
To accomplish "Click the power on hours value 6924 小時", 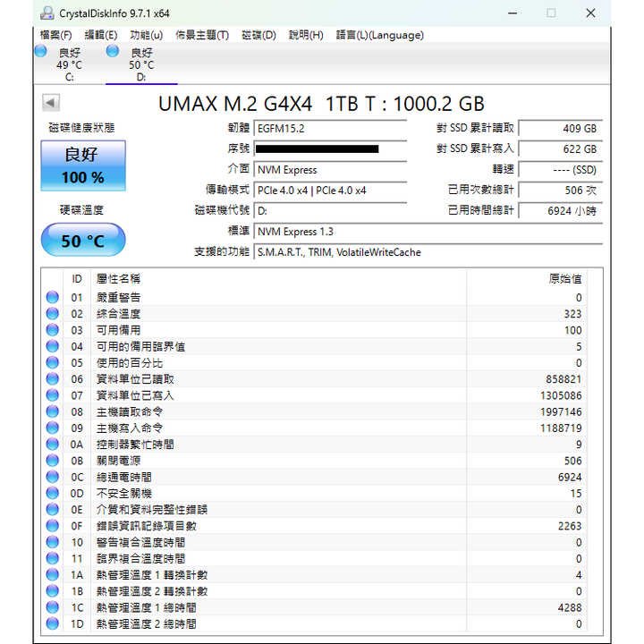I will (x=561, y=211).
